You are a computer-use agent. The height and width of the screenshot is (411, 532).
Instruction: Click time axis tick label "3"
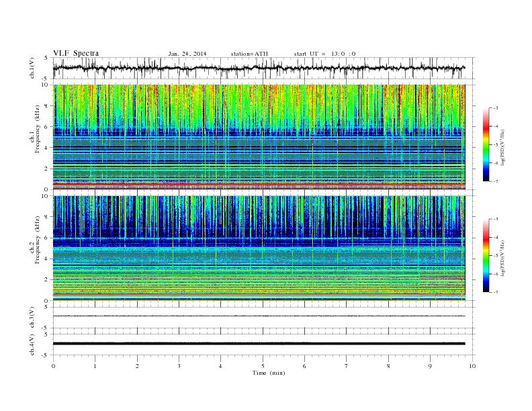tap(179, 366)
